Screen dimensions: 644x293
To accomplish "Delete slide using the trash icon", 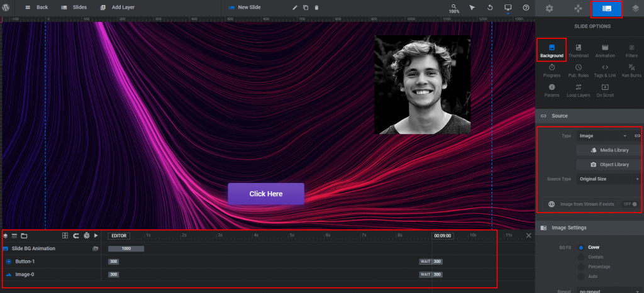I will tap(316, 8).
